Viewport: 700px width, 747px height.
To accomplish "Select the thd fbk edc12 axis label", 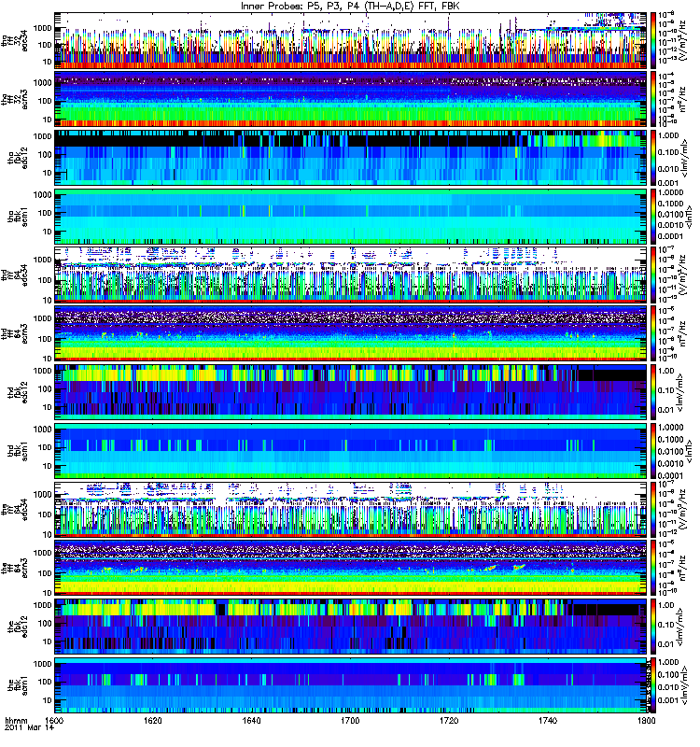I will (18, 392).
